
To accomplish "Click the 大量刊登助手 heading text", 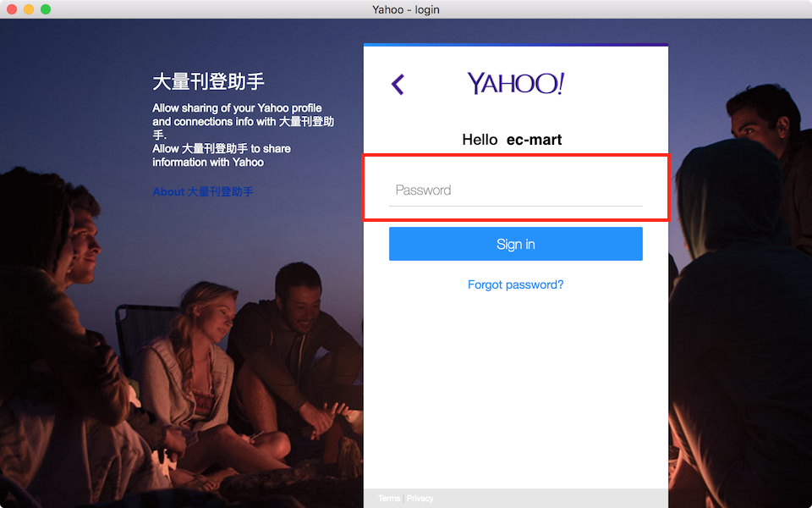I will 208,82.
